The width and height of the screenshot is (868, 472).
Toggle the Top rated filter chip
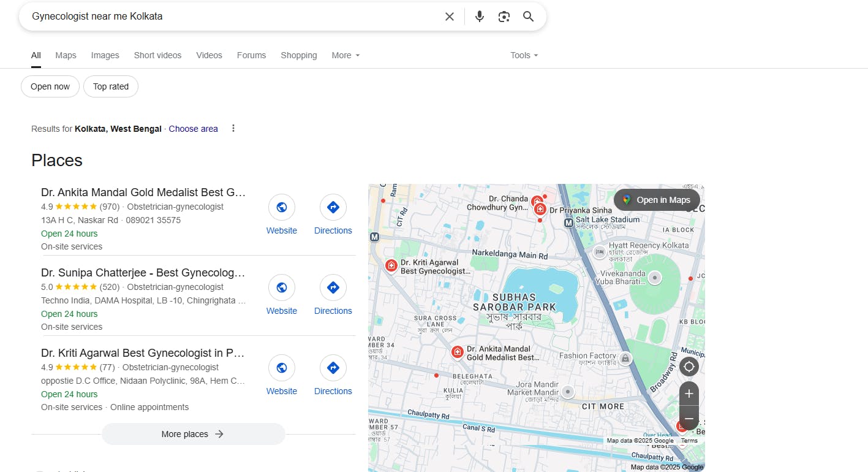(111, 86)
